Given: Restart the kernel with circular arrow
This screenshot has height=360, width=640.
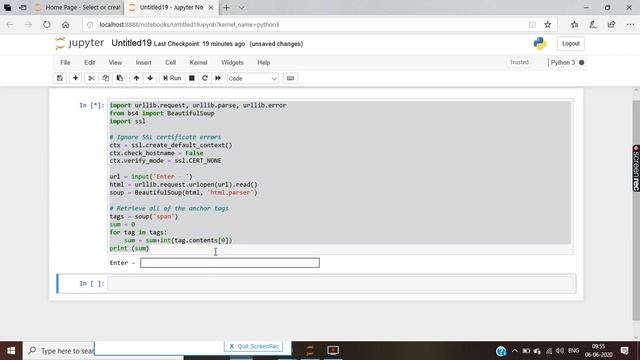Looking at the screenshot, I should click(205, 78).
